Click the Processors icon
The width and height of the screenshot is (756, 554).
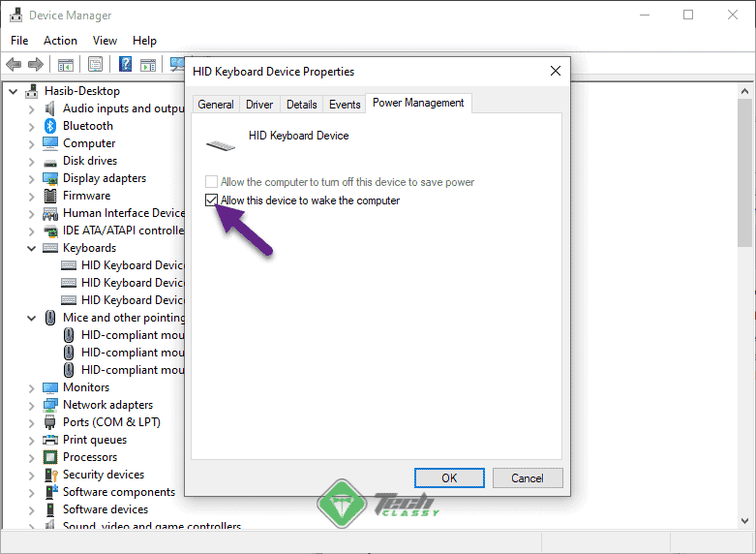(x=50, y=457)
